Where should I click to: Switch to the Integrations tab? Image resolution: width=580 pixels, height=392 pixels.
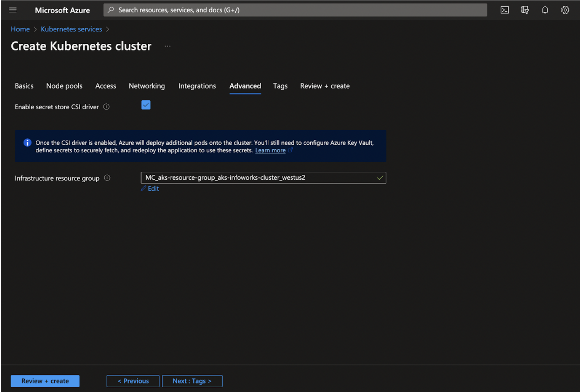point(197,86)
